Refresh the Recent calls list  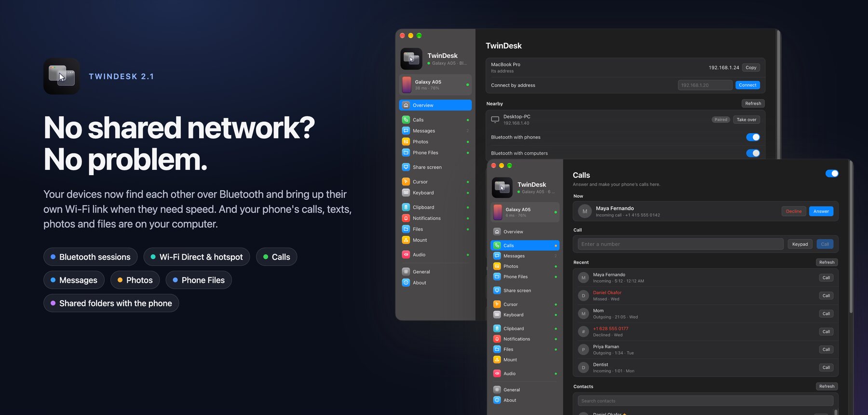827,263
